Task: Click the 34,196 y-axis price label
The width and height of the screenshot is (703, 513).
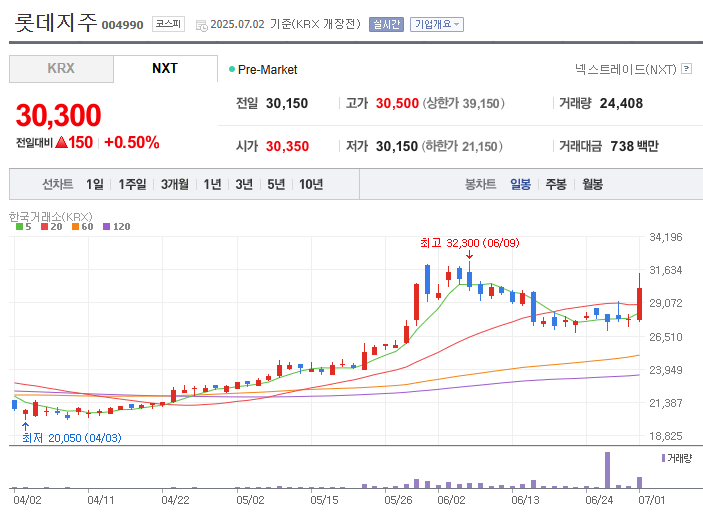Action: (x=666, y=237)
